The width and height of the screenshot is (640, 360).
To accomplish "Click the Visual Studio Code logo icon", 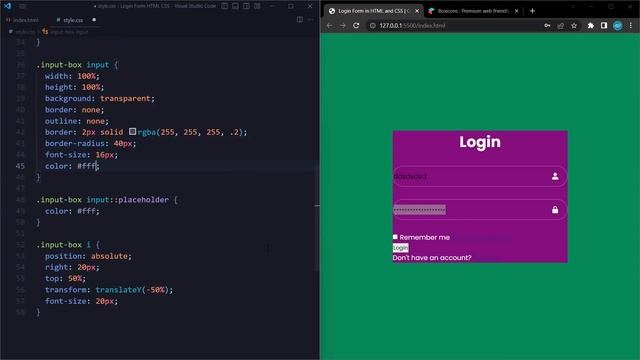I will 7,6.
